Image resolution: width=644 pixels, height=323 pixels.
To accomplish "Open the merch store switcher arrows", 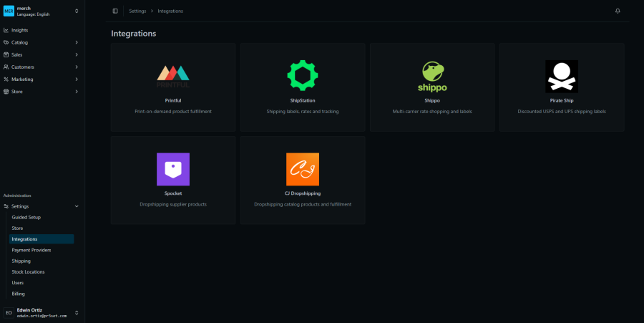I will pos(77,11).
